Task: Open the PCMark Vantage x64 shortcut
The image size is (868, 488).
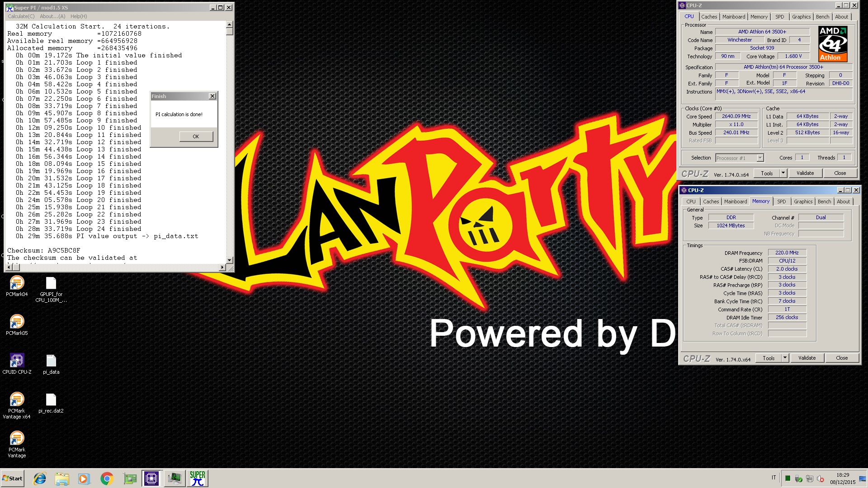Action: (17, 405)
